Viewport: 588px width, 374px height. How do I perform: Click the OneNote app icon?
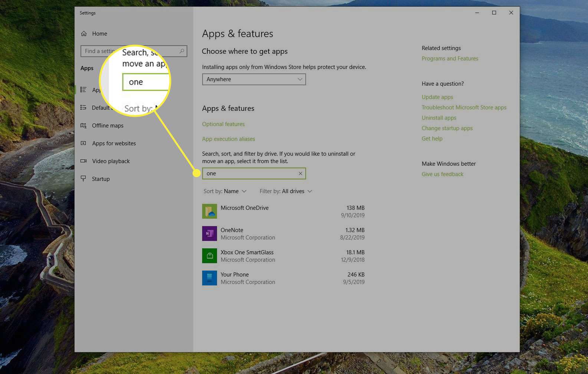(209, 234)
